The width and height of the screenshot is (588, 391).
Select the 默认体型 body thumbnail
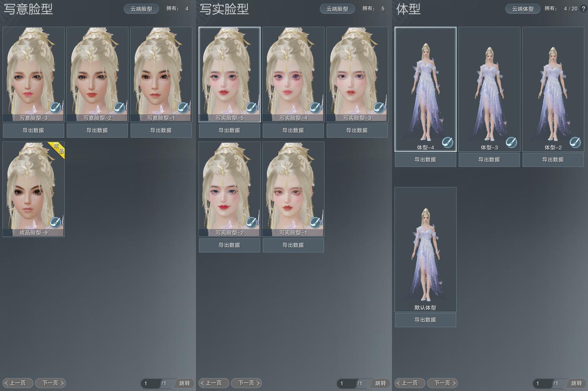[425, 249]
